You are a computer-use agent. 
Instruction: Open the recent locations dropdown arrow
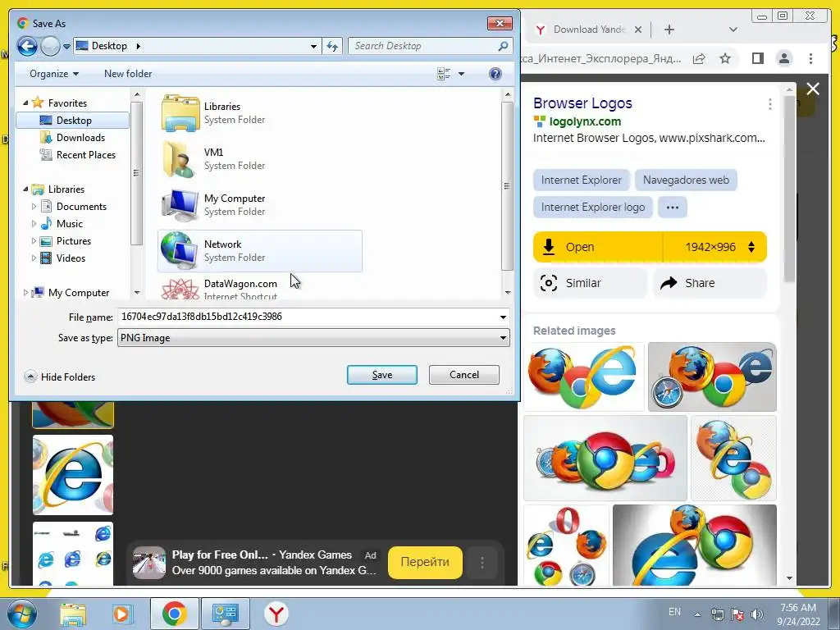(66, 47)
